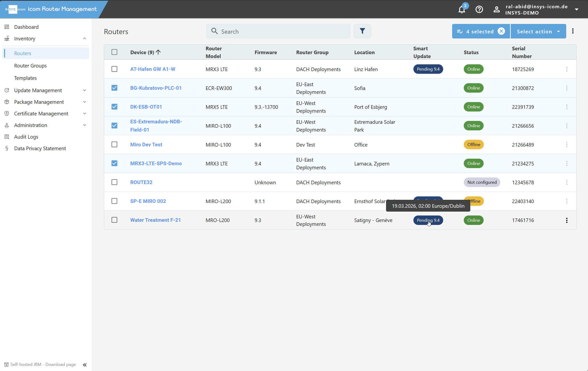The width and height of the screenshot is (588, 371).
Task: Open row menu for DK-ESB-OT01
Action: pyautogui.click(x=566, y=107)
